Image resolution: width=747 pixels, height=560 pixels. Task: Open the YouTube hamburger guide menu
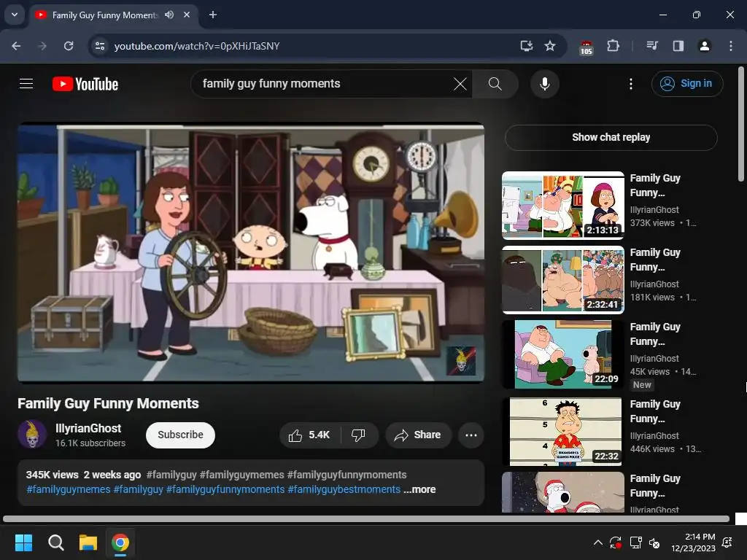26,84
